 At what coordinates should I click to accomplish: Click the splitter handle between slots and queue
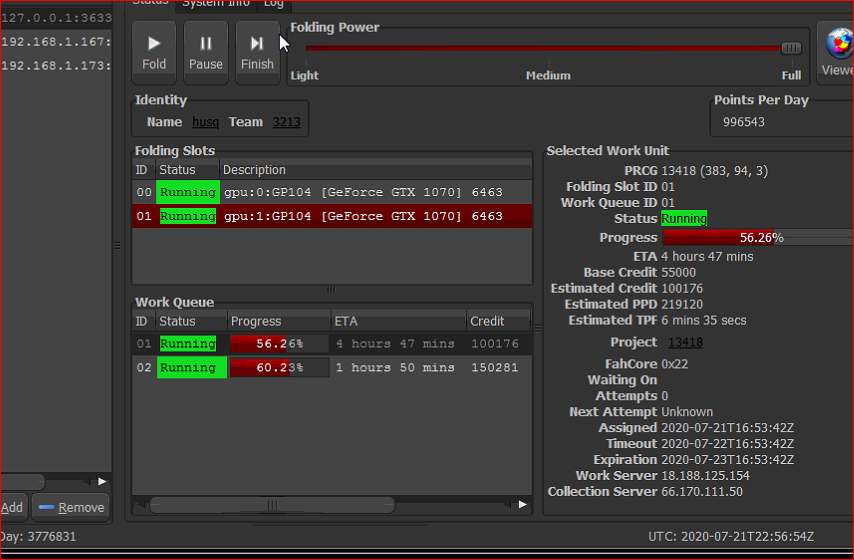(x=331, y=290)
